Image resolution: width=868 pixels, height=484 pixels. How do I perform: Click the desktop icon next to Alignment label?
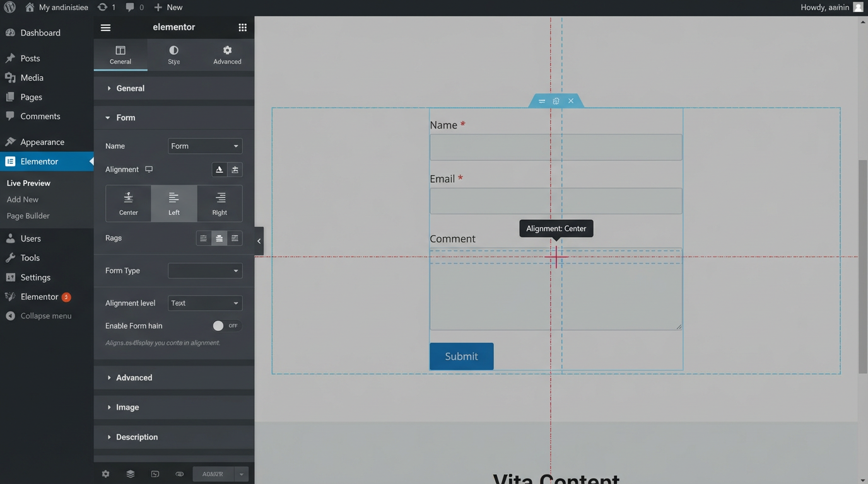[x=148, y=169]
